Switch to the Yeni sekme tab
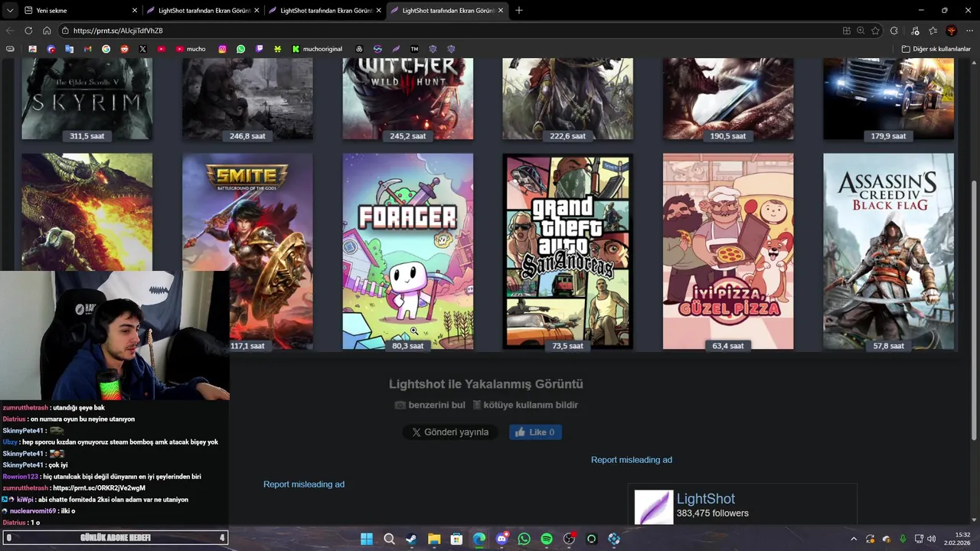 (80, 11)
